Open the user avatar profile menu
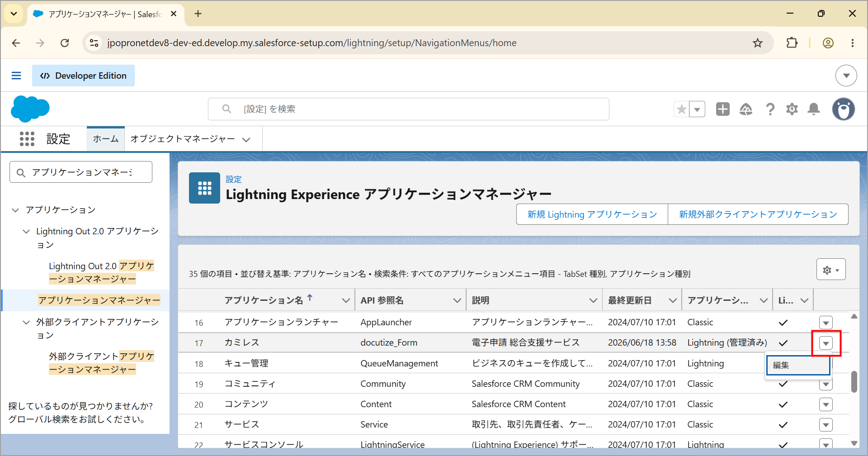Viewport: 868px width, 456px height. point(844,109)
